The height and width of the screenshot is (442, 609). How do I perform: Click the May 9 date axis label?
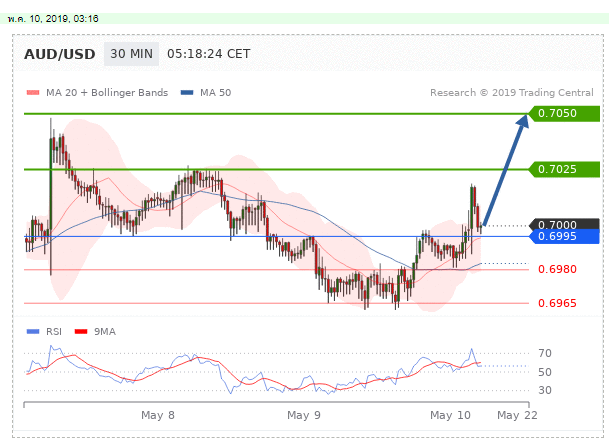point(304,415)
